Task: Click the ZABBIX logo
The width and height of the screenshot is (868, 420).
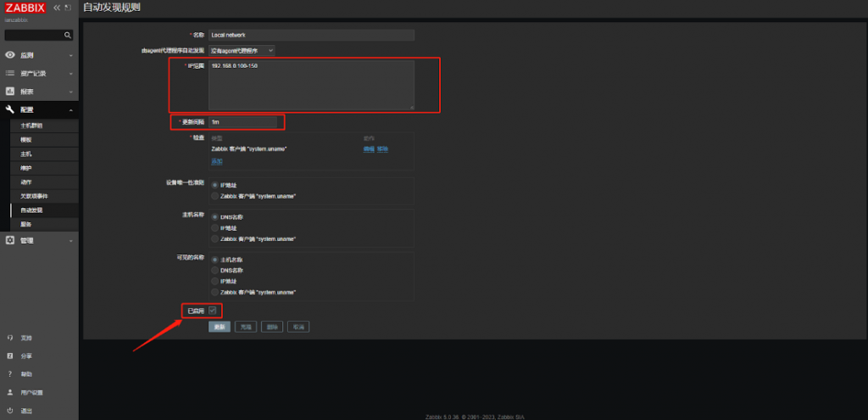Action: click(x=25, y=7)
